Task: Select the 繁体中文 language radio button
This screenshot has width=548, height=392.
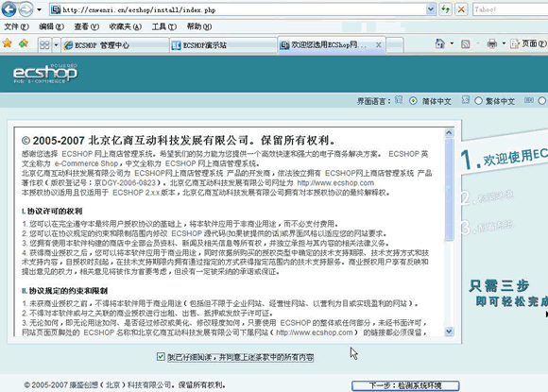Action: [x=478, y=101]
